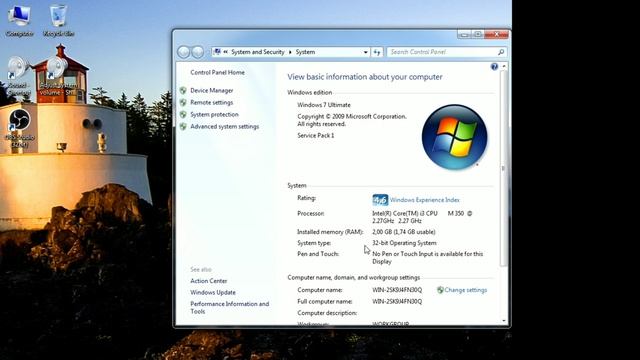Open Action Center link
This screenshot has height=360, width=640.
pos(209,281)
